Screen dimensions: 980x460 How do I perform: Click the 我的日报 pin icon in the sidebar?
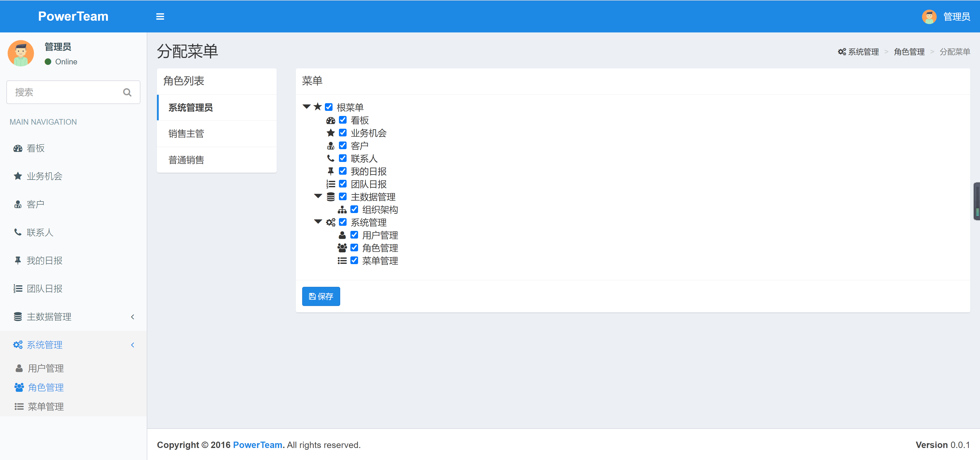(18, 260)
